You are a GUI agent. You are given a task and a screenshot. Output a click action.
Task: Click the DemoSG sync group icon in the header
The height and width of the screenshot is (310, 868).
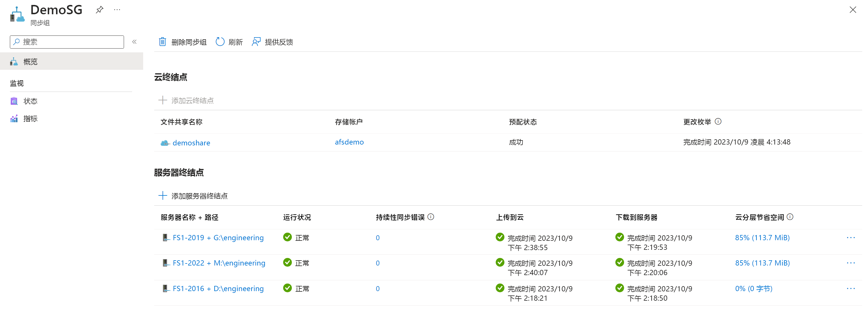click(17, 15)
